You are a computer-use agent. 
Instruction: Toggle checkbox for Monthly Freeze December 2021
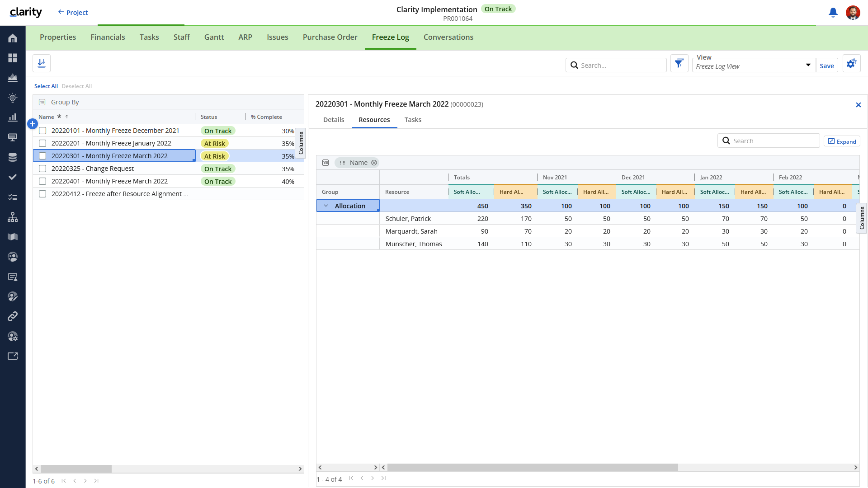[x=42, y=131]
